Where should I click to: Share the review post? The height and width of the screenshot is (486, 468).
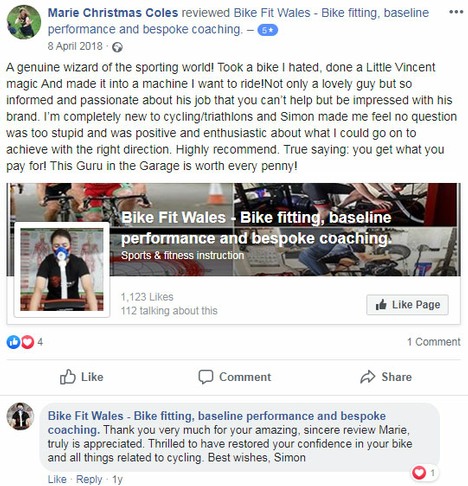pos(386,377)
